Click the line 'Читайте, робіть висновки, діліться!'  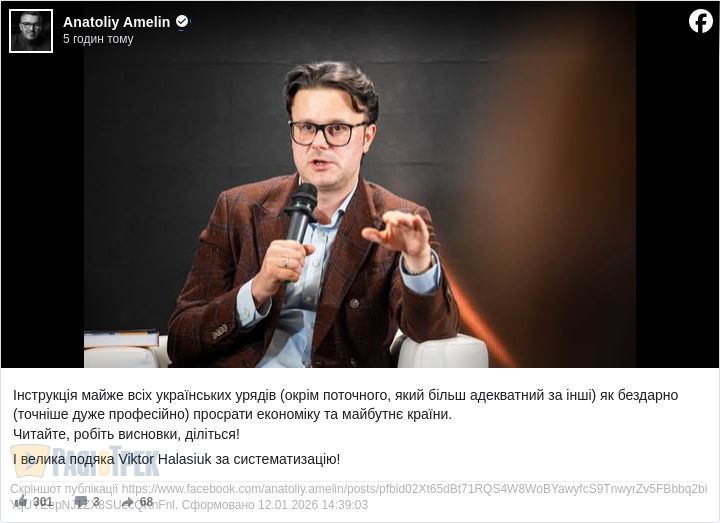pos(126,434)
